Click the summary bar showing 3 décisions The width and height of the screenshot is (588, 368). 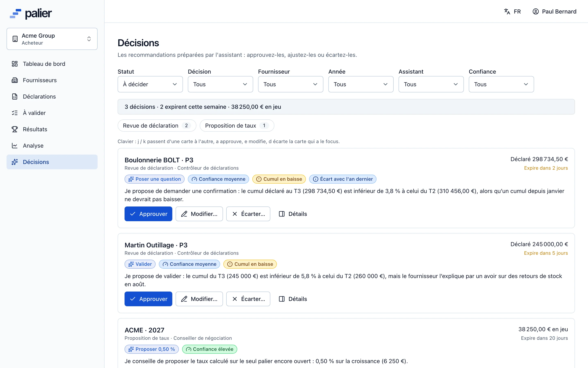click(346, 107)
